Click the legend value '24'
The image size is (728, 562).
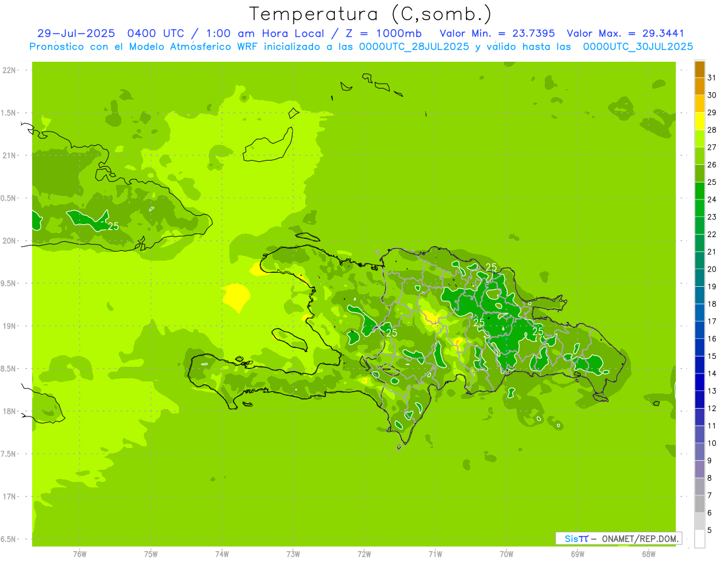pyautogui.click(x=712, y=199)
